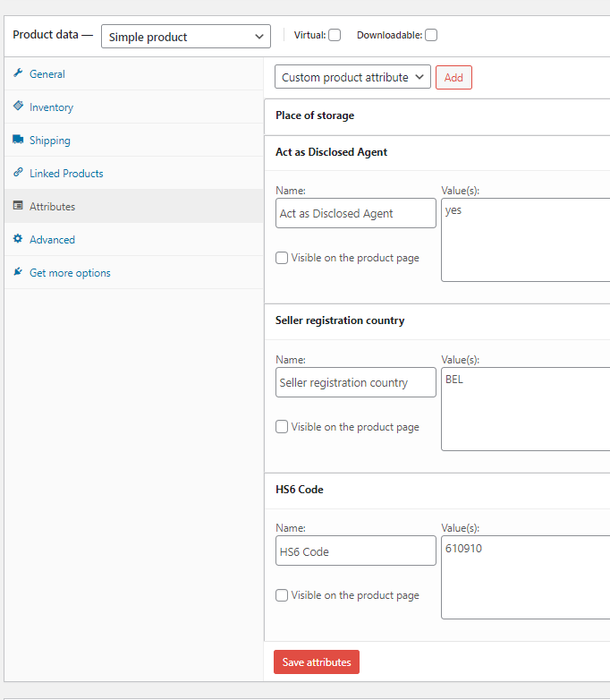This screenshot has width=610, height=700.
Task: Open the Simple product type dropdown
Action: 186,37
